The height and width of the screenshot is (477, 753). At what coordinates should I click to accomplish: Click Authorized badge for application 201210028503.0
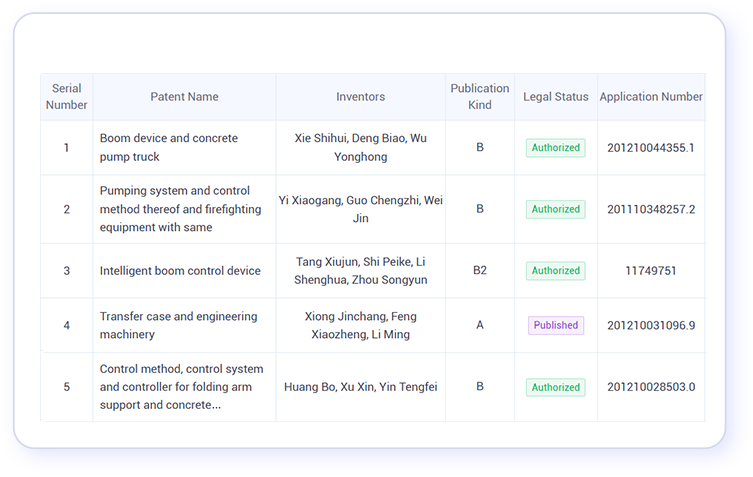[x=556, y=387]
